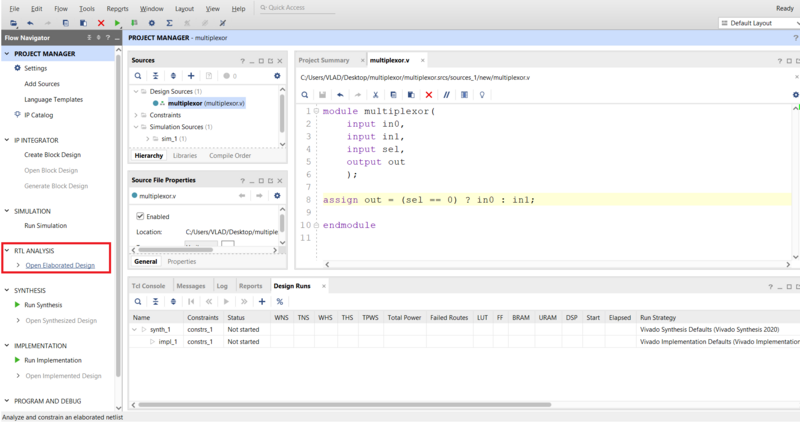
Task: Click the editor copy icon
Action: [x=393, y=95]
